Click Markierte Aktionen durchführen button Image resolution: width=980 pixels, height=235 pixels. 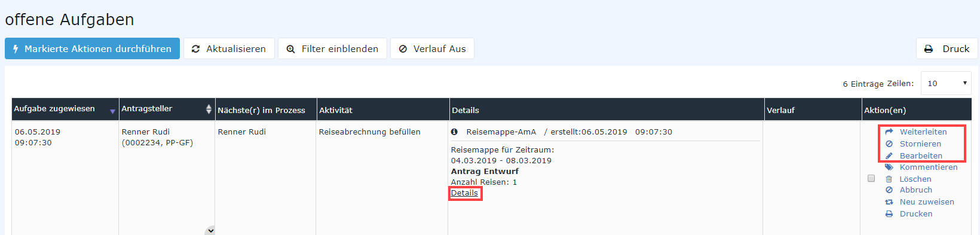pyautogui.click(x=92, y=48)
